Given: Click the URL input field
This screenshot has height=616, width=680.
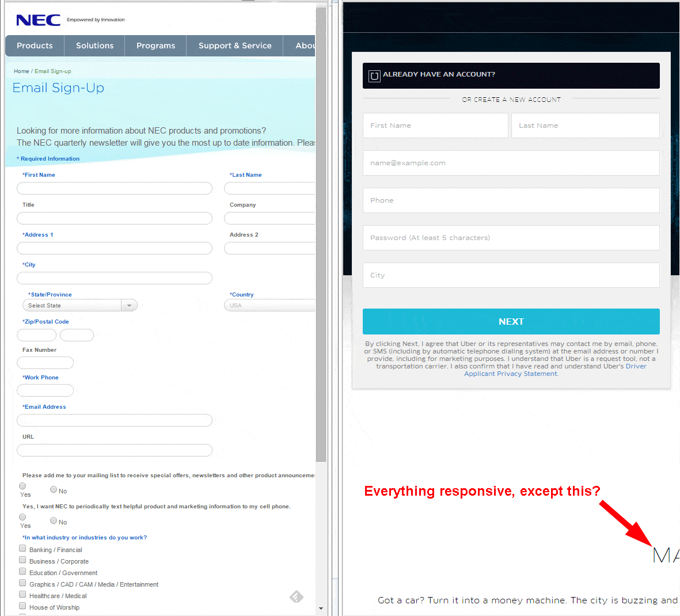Looking at the screenshot, I should click(x=115, y=450).
